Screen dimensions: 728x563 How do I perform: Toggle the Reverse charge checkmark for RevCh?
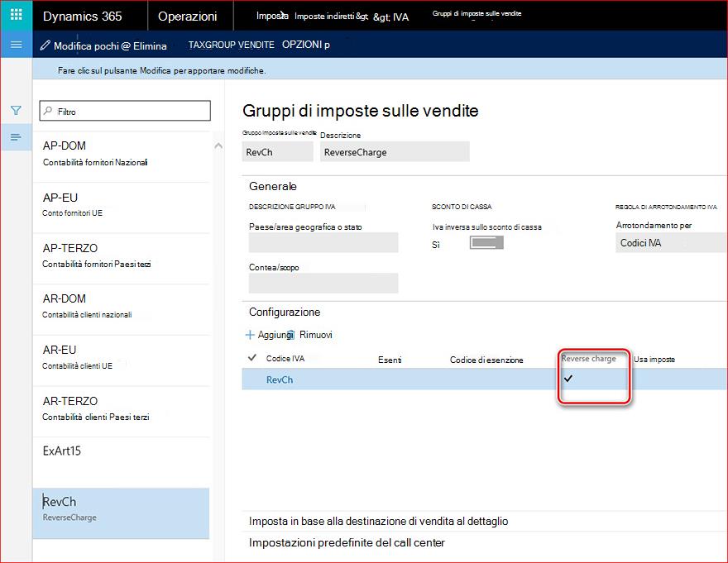[568, 379]
